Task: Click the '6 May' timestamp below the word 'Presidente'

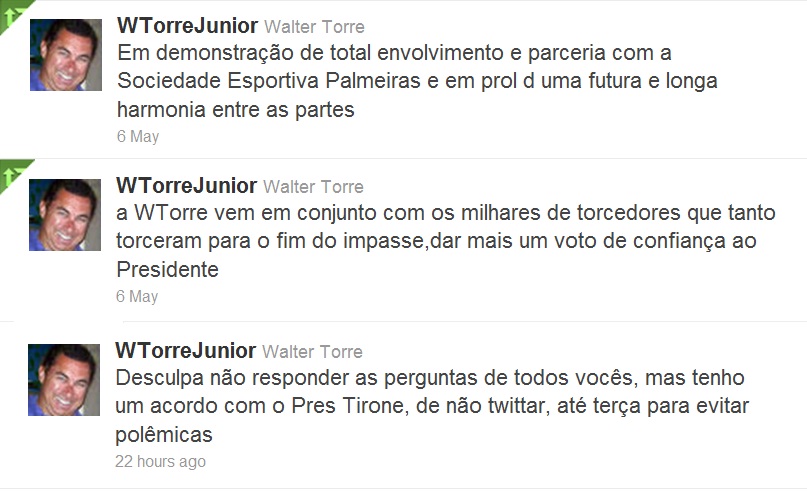Action: pyautogui.click(x=137, y=296)
